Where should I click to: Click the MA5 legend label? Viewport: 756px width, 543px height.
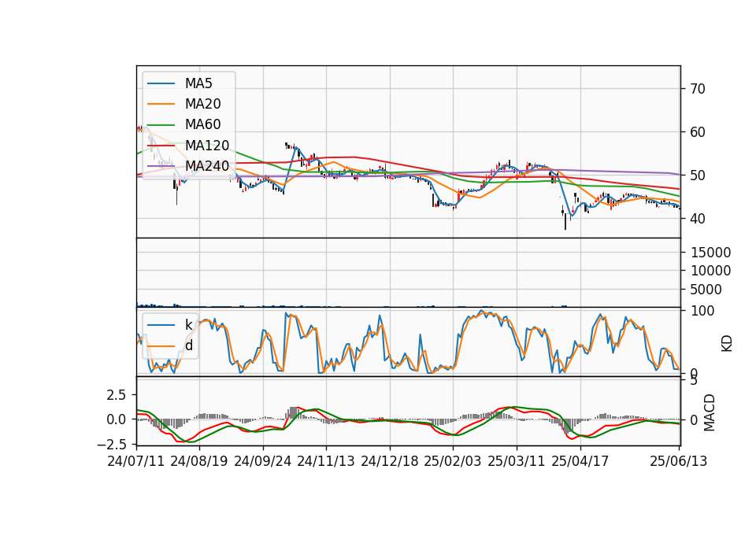pos(198,83)
